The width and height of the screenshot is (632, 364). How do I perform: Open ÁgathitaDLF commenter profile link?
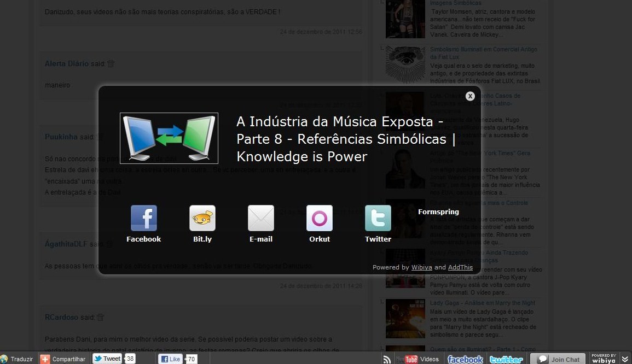pos(66,244)
